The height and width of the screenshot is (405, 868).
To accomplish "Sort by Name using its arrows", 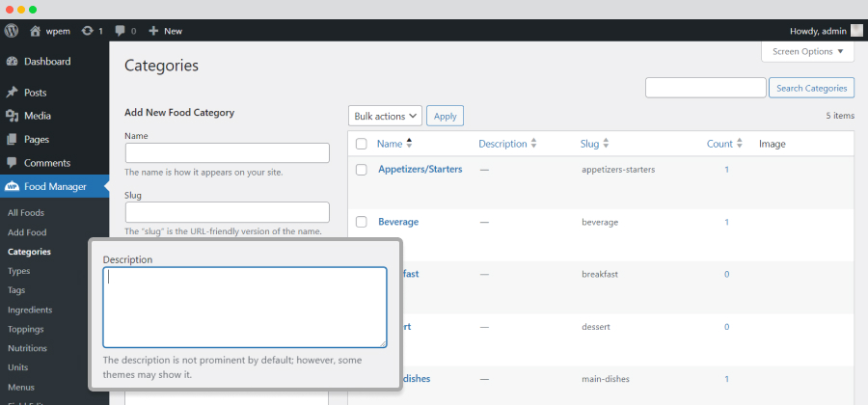I will [x=409, y=144].
